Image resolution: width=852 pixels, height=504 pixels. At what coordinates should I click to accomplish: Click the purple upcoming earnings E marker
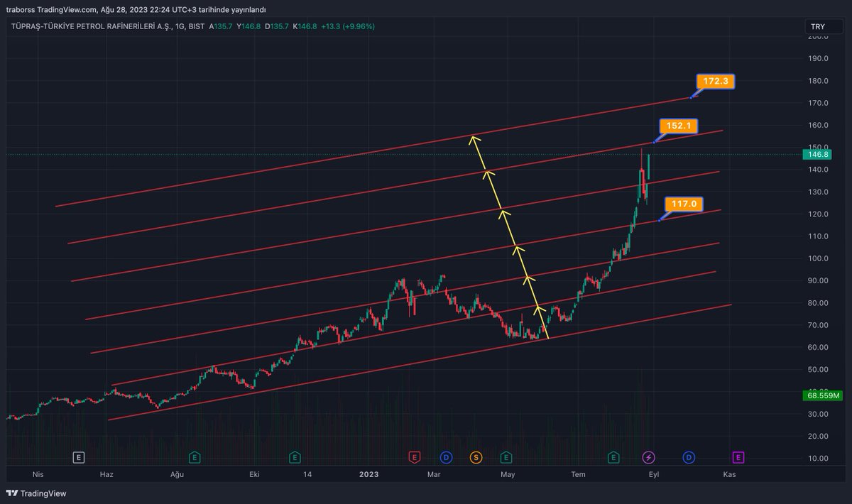[738, 458]
